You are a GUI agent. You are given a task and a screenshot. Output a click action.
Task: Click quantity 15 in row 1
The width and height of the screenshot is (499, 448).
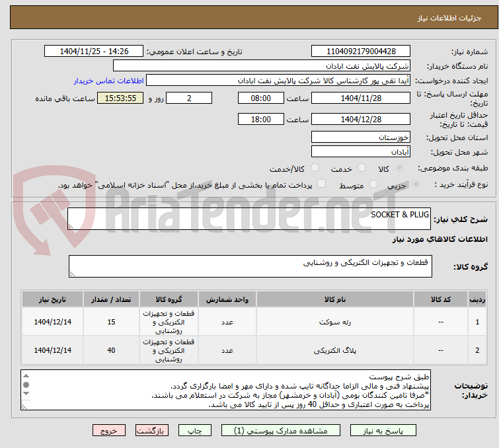coord(111,322)
